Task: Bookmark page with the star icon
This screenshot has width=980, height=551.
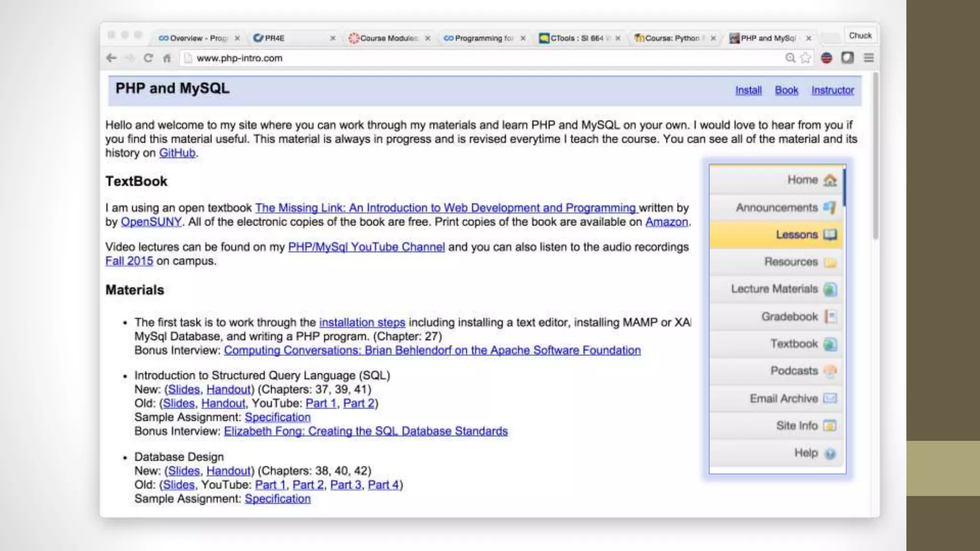Action: (805, 58)
